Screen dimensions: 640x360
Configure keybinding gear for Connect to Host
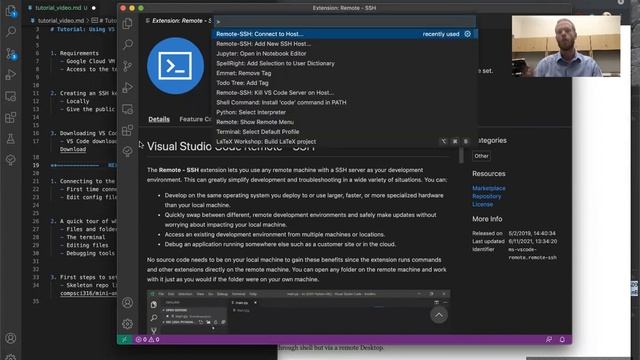[x=467, y=34]
